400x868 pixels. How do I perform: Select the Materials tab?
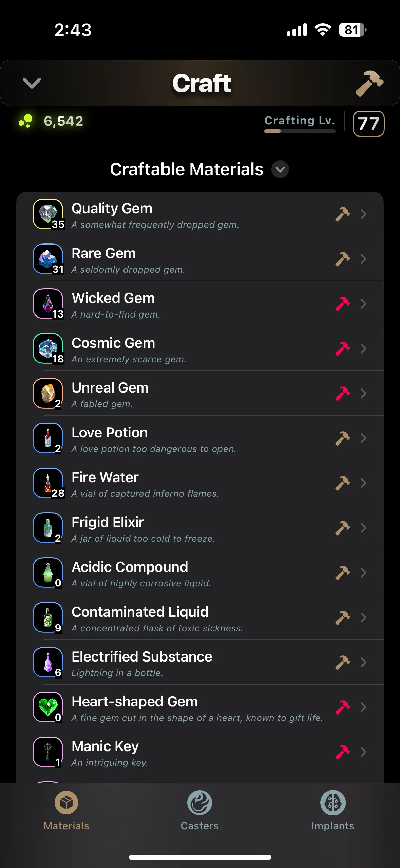click(x=66, y=810)
